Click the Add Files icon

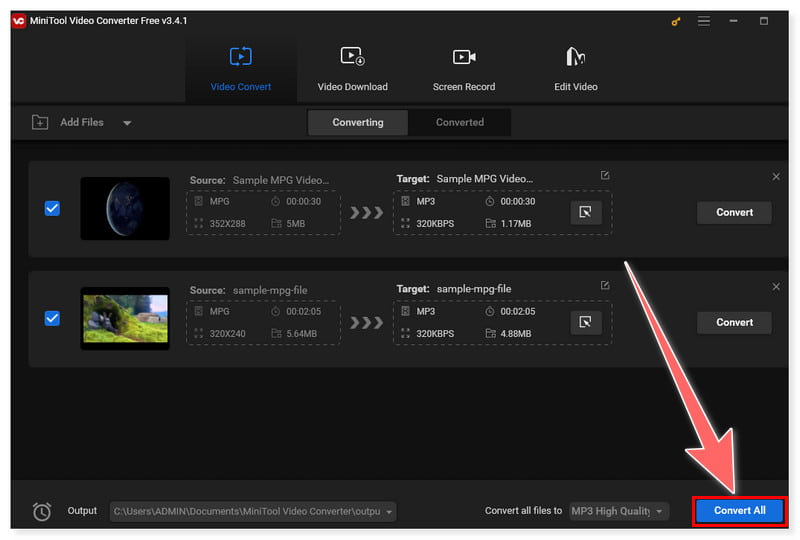tap(40, 122)
